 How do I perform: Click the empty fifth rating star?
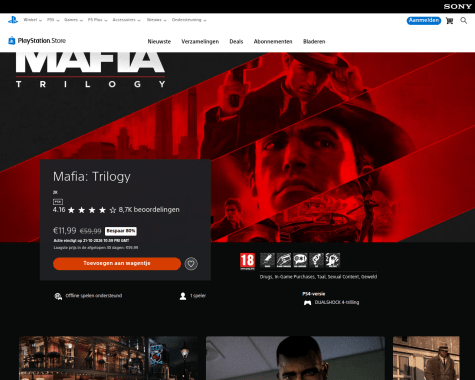coord(113,210)
